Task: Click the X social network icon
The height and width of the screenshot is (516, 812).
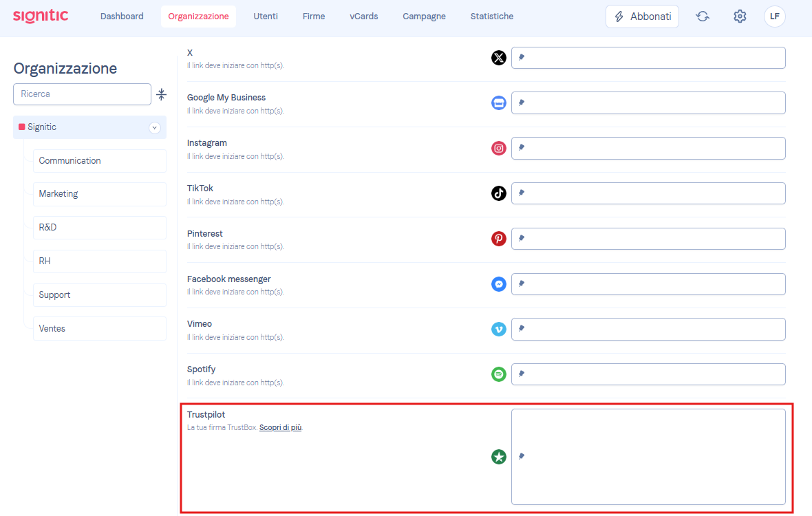Action: click(x=498, y=58)
